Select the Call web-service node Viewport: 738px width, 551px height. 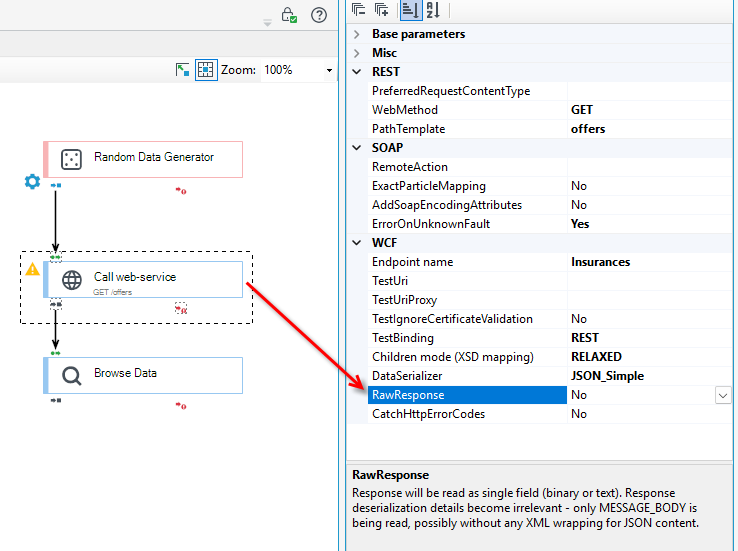pyautogui.click(x=143, y=279)
